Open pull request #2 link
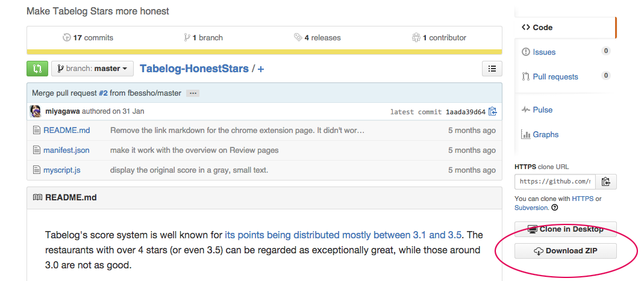Viewport: 644px width, 281px height. click(x=103, y=93)
